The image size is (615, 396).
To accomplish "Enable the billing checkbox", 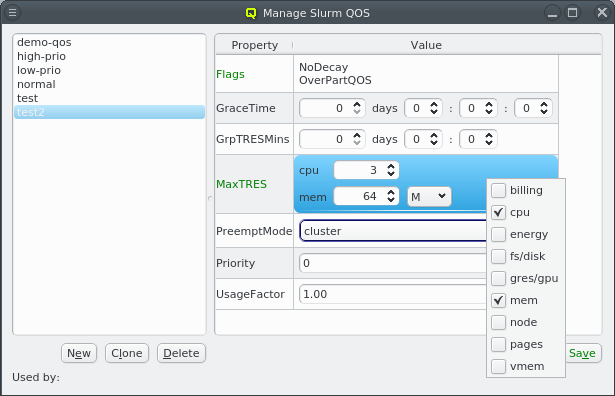I will click(499, 191).
